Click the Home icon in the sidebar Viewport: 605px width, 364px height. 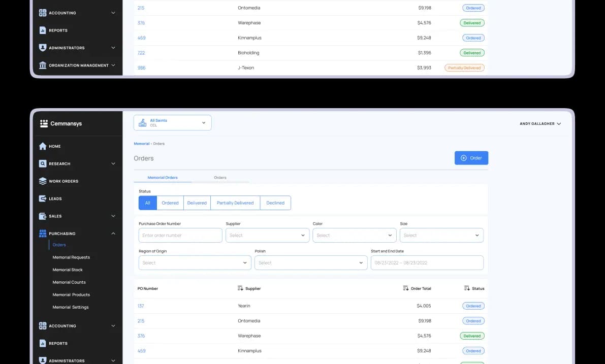pos(43,146)
